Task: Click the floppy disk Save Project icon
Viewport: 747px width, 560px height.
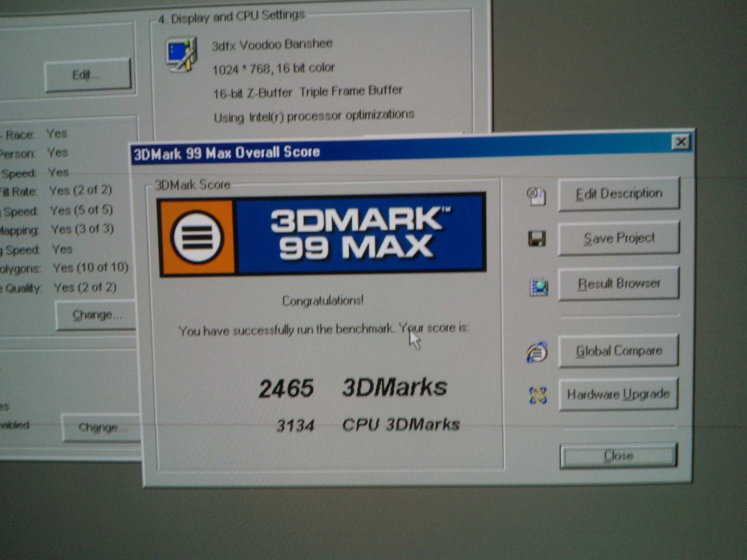Action: click(x=537, y=239)
